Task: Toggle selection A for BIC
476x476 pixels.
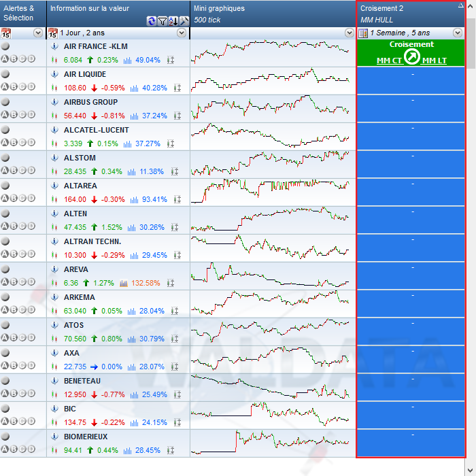Action: [5, 421]
